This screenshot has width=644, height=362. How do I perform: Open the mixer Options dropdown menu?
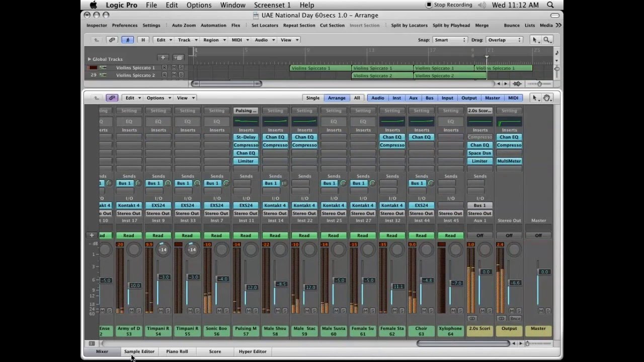click(x=158, y=98)
